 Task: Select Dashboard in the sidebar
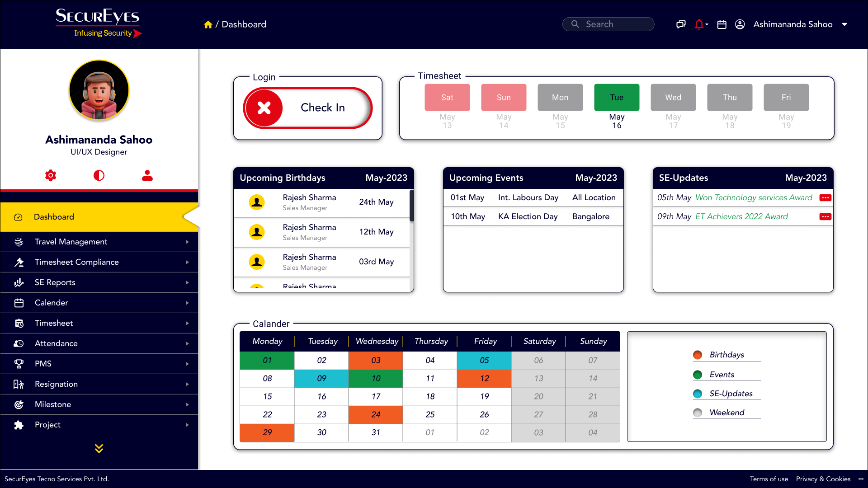(x=54, y=217)
